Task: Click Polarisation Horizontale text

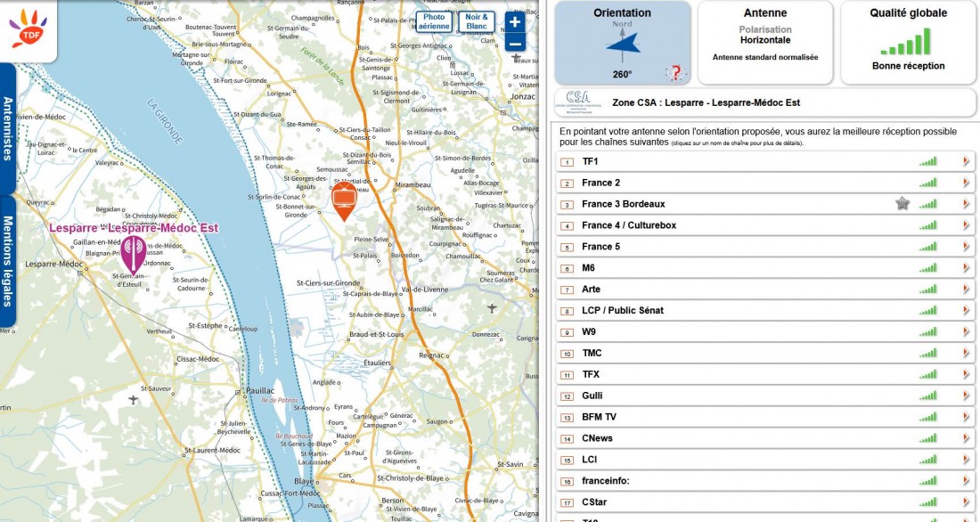Action: pos(765,35)
